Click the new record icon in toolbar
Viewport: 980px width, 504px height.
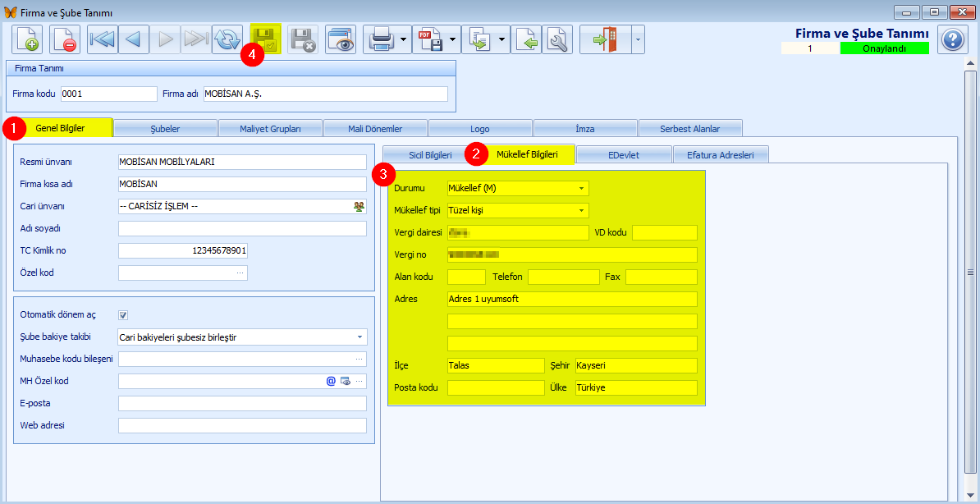click(x=28, y=40)
